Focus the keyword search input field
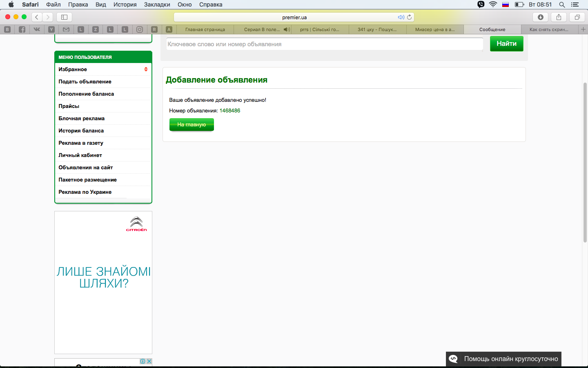This screenshot has height=368, width=588. click(325, 44)
